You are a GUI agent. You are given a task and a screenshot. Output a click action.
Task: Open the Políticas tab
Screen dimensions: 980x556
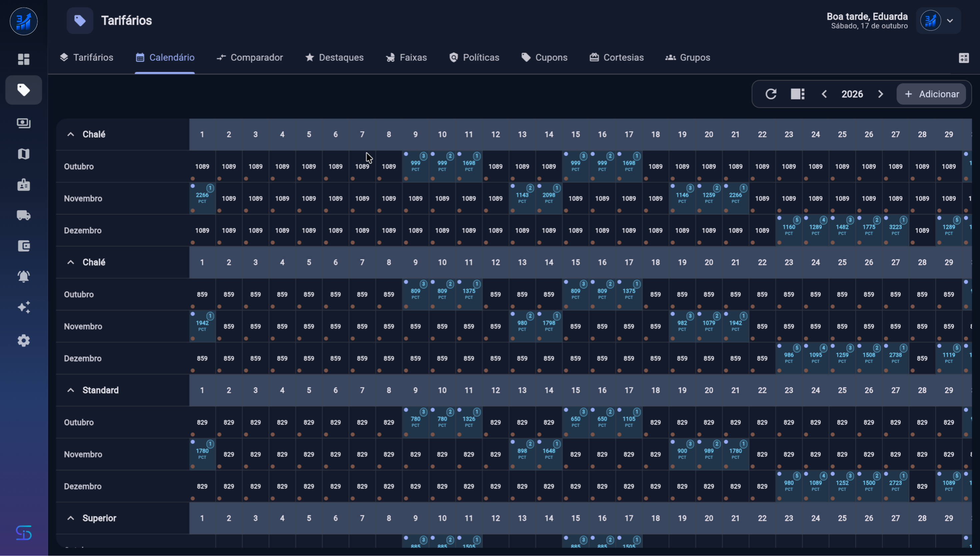(474, 58)
